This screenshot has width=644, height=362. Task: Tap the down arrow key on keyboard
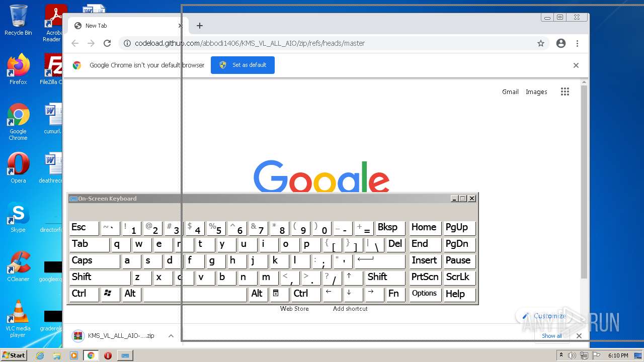pyautogui.click(x=353, y=295)
